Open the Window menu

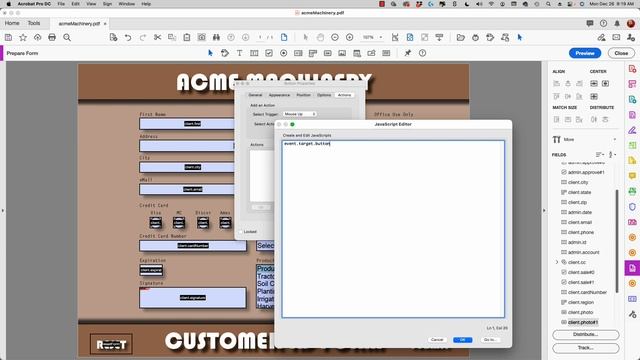click(x=127, y=4)
